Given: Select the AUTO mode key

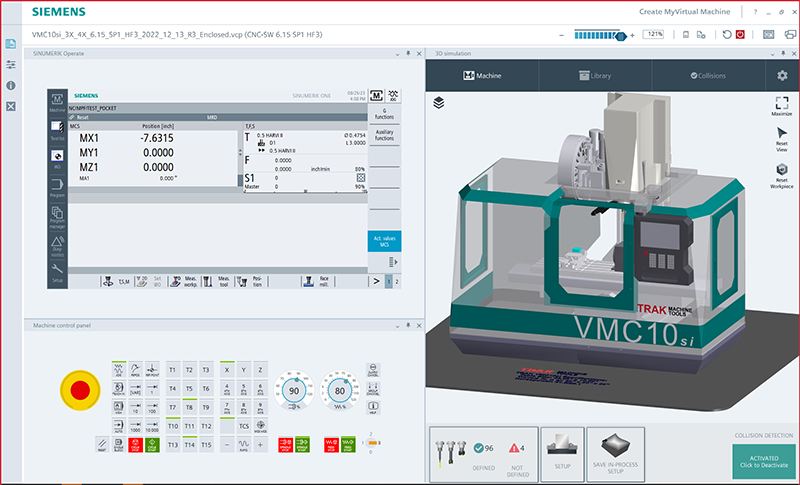Looking at the screenshot, I should click(x=118, y=426).
